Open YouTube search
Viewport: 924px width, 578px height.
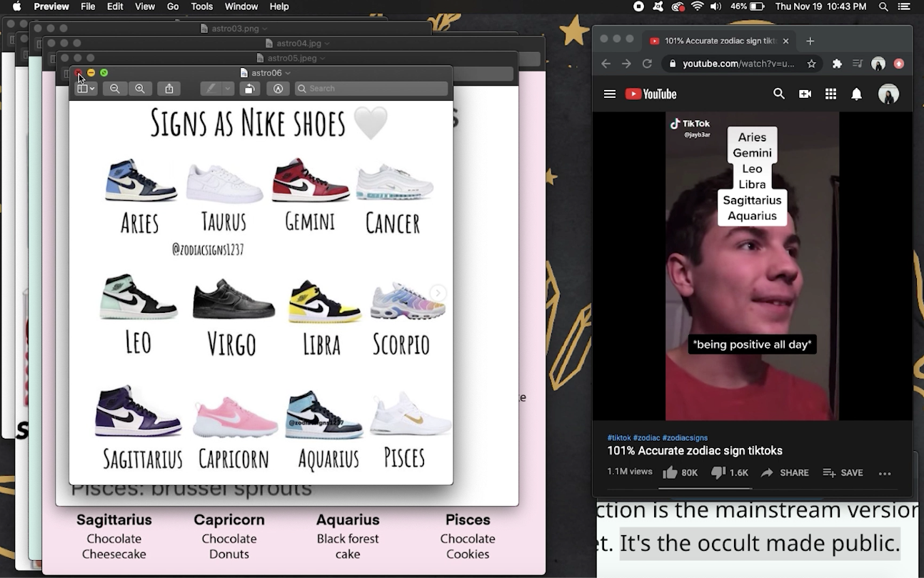tap(779, 94)
